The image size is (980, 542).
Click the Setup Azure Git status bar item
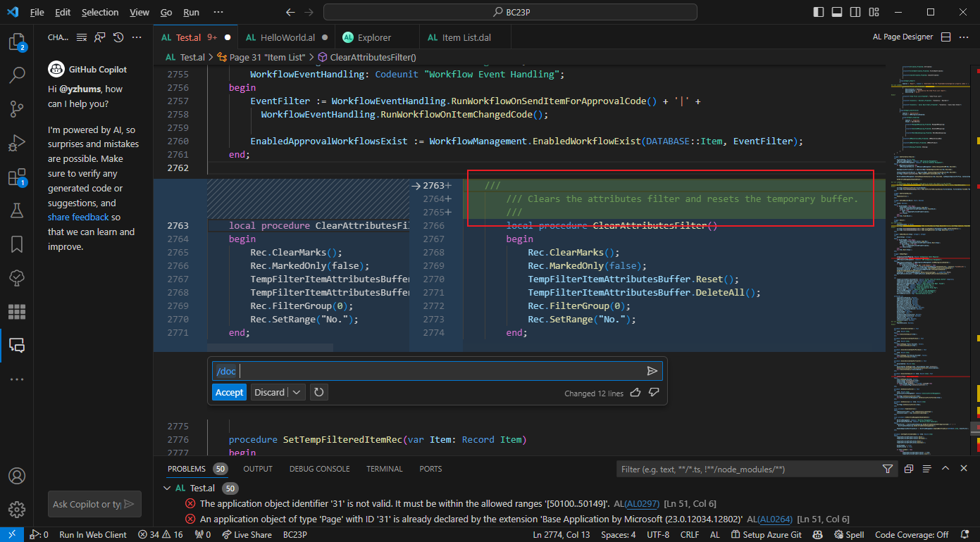(766, 534)
